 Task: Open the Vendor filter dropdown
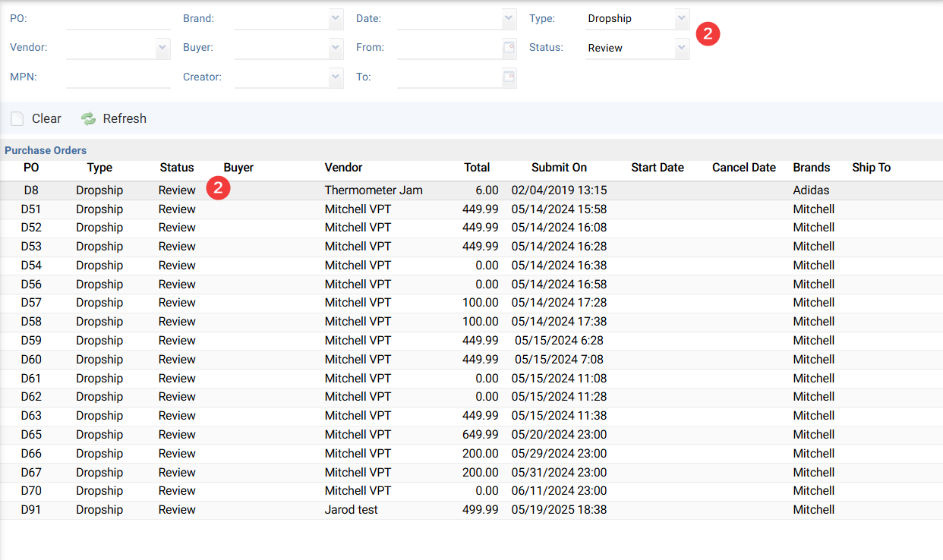[x=162, y=48]
